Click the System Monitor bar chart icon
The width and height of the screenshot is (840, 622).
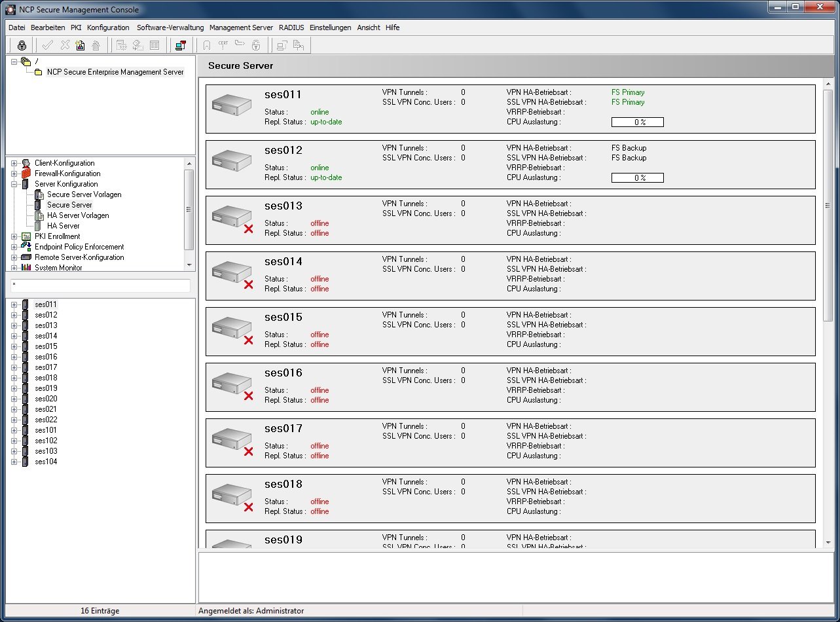(26, 268)
